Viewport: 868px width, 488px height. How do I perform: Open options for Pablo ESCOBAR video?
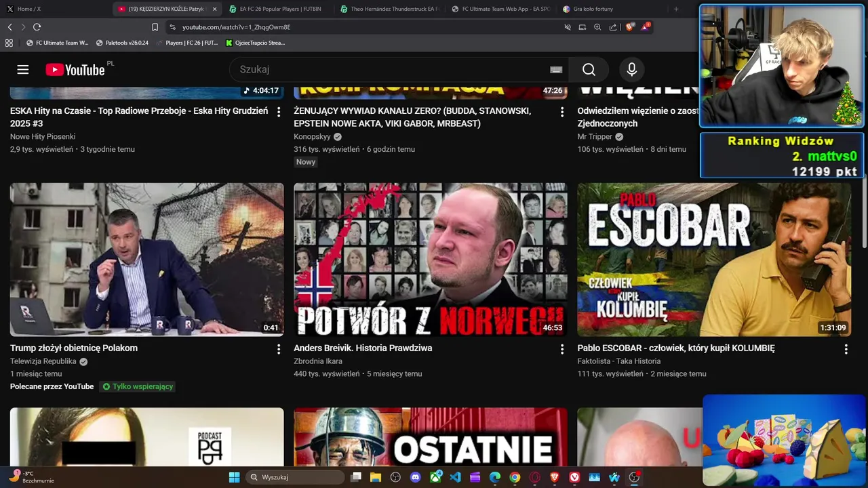tap(846, 349)
